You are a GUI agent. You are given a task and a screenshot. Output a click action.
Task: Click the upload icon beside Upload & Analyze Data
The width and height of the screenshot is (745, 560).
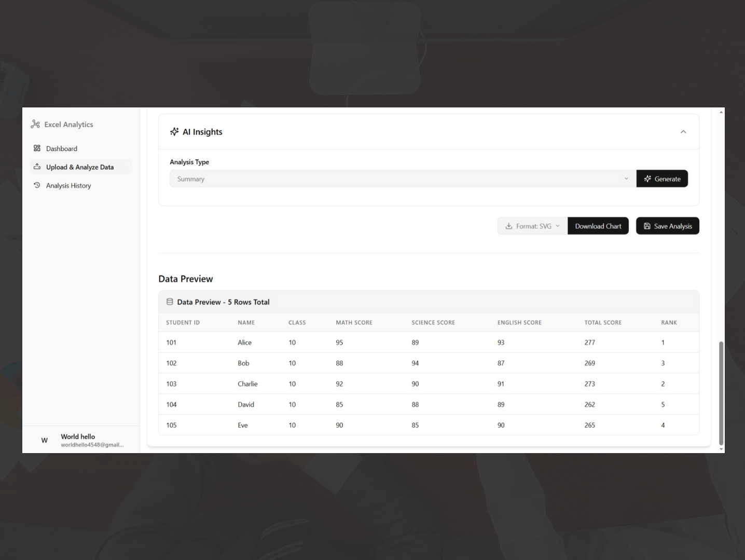tap(37, 167)
